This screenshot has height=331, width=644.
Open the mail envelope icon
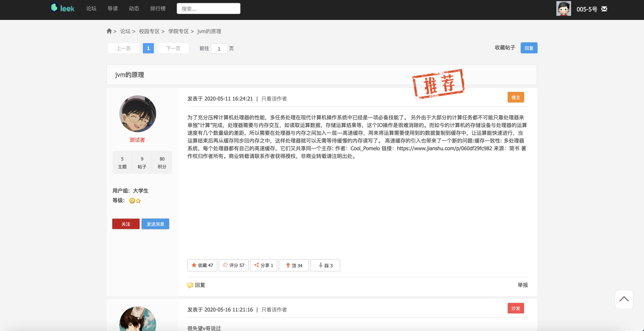[x=604, y=9]
